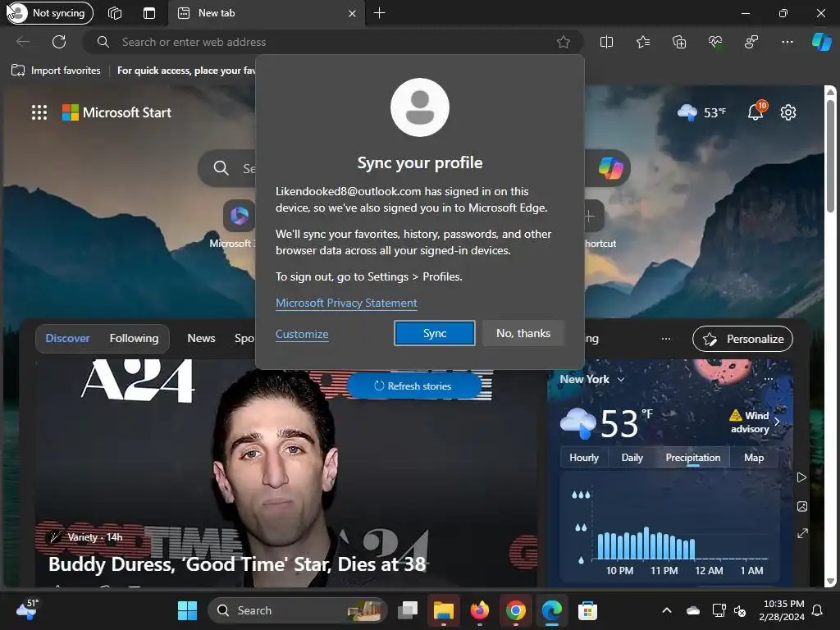Switch to the Following tab
This screenshot has height=630, width=840.
[x=134, y=338]
